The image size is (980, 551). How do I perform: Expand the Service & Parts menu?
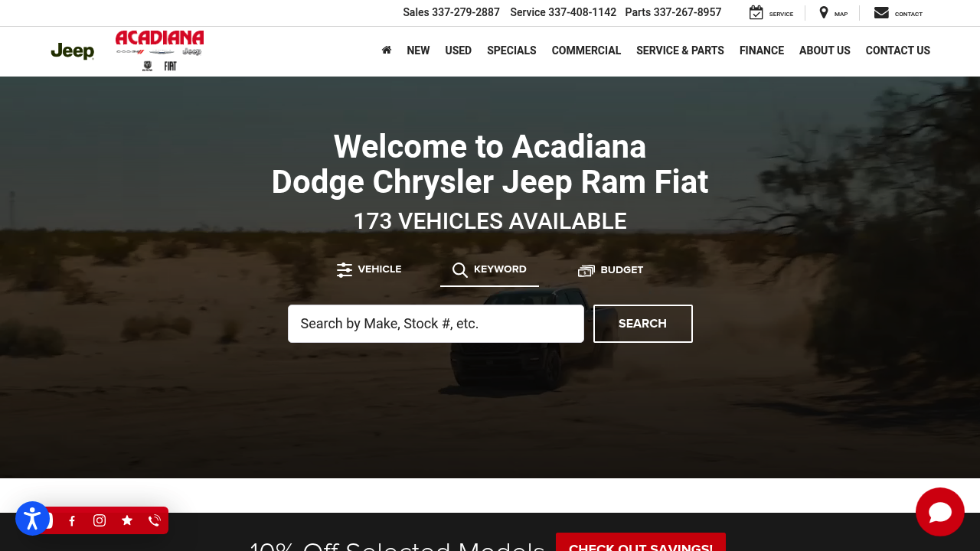pos(680,51)
